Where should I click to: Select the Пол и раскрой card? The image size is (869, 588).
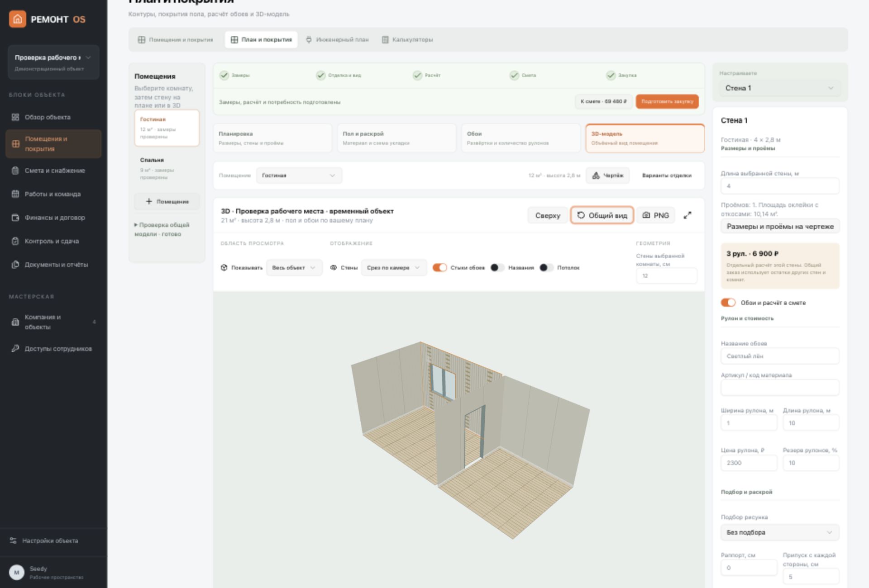tap(396, 138)
